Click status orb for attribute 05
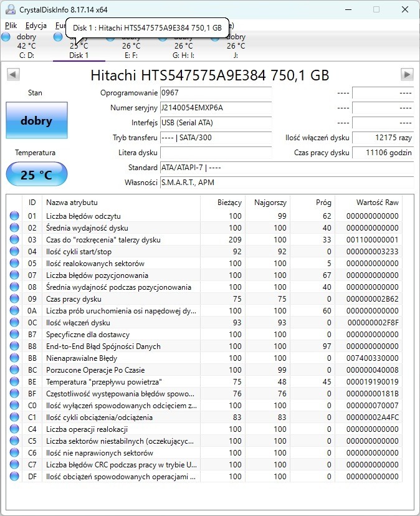The width and height of the screenshot is (420, 516). click(14, 263)
